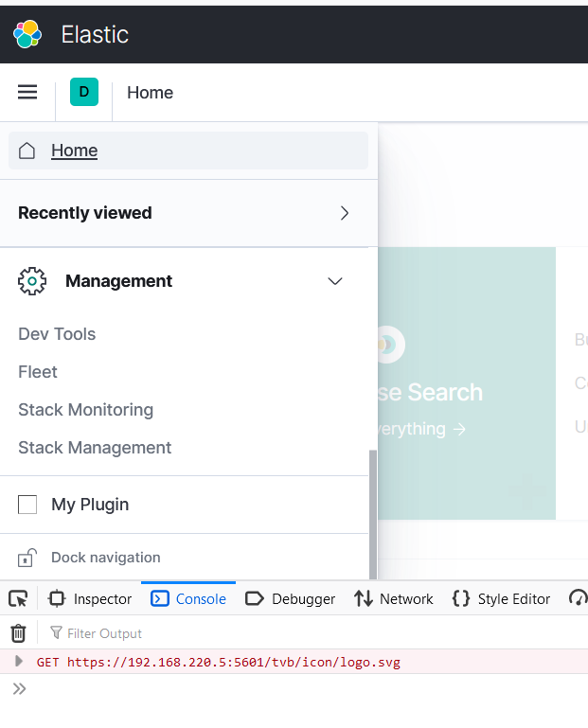Toggle the hamburger navigation menu
Viewport: 588px width, 728px height.
pos(27,92)
